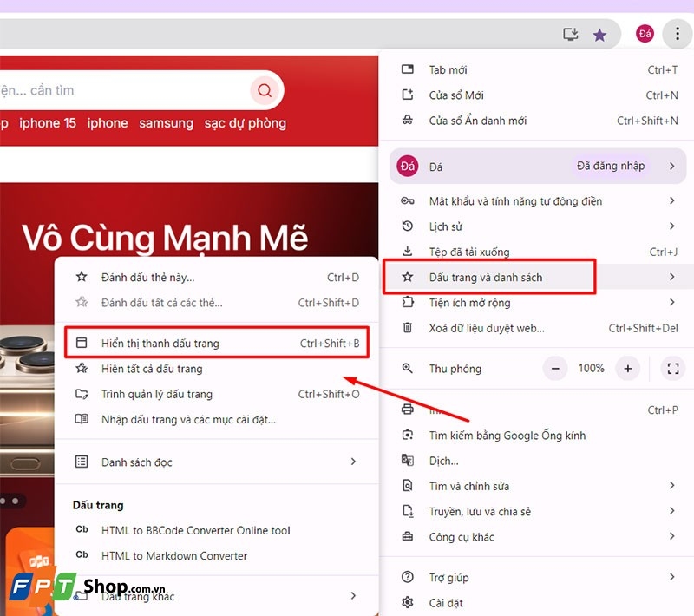Click the help question mark icon
Screen dimensions: 694x616
tap(407, 577)
